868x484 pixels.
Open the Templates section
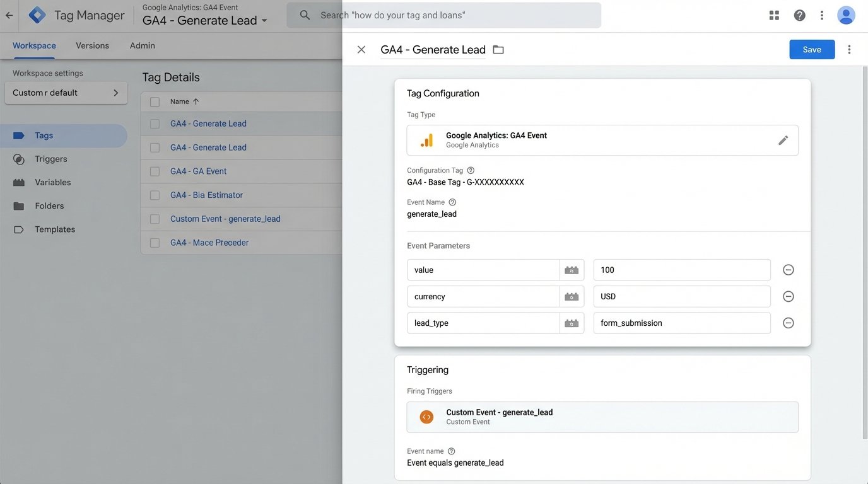(54, 229)
